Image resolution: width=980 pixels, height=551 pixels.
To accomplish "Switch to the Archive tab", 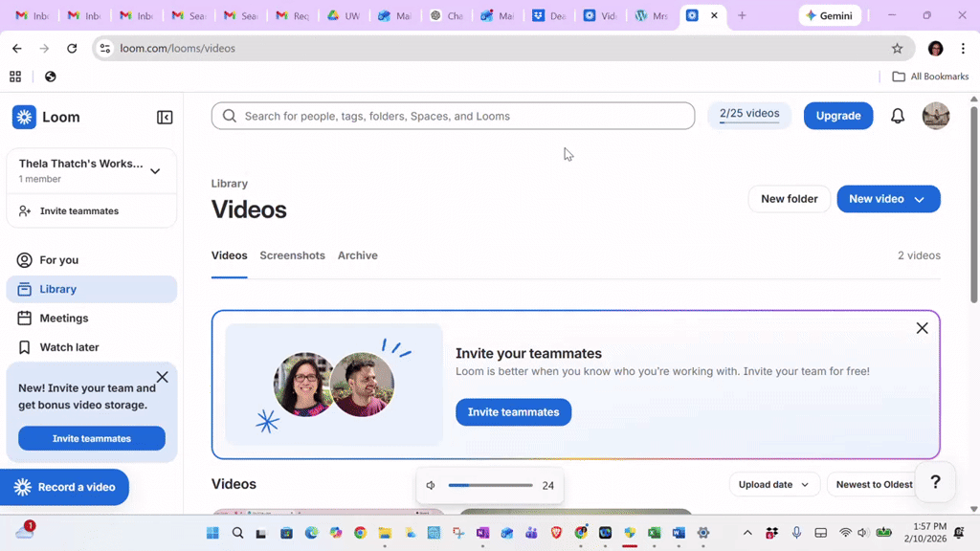I will pyautogui.click(x=358, y=255).
